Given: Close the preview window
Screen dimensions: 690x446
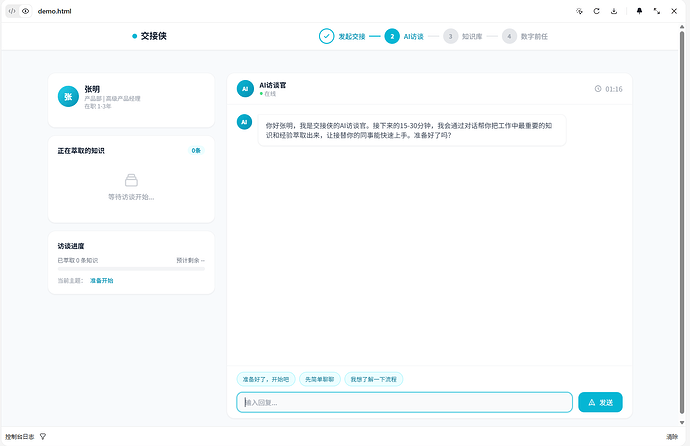Looking at the screenshot, I should click(x=674, y=11).
